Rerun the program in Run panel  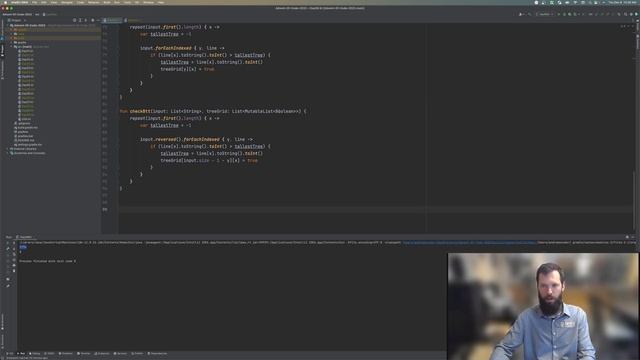pyautogui.click(x=8, y=243)
